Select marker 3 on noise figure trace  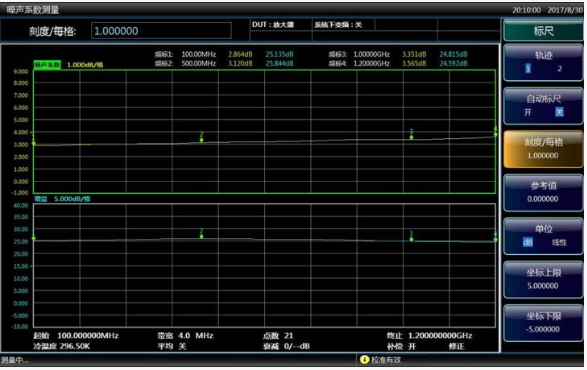pyautogui.click(x=411, y=137)
